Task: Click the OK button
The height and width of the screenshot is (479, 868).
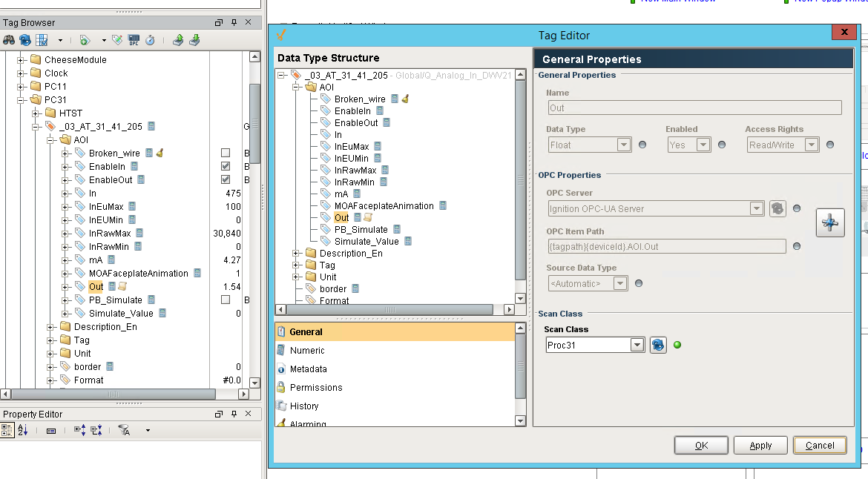Action: tap(701, 445)
